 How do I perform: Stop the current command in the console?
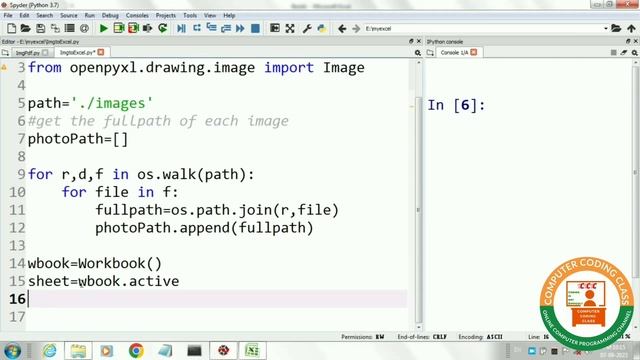point(613,53)
